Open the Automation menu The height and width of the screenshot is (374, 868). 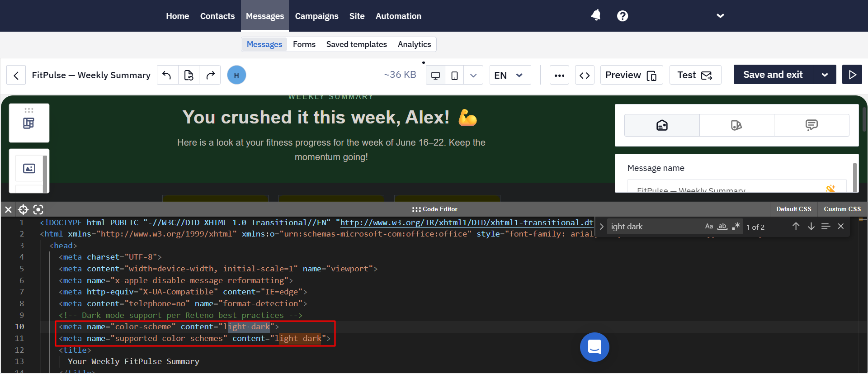(x=398, y=16)
